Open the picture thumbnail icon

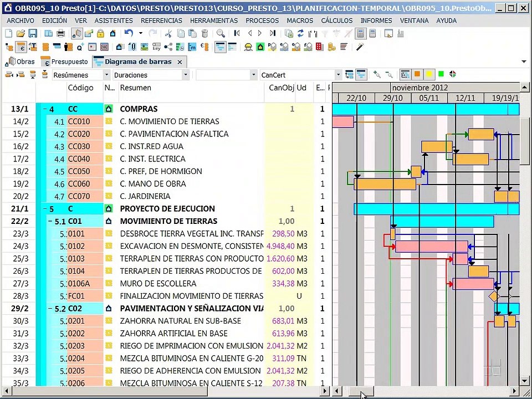point(145,47)
